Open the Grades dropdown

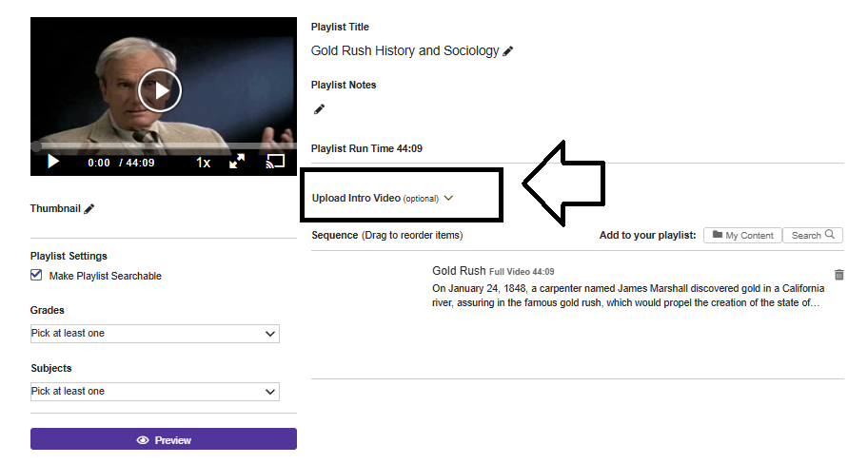(155, 334)
